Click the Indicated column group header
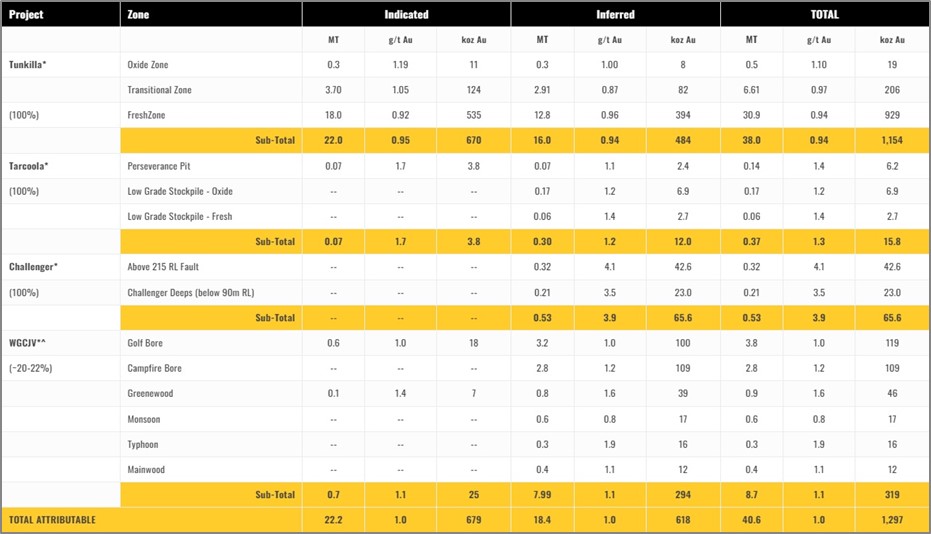931x534 pixels. pyautogui.click(x=406, y=15)
